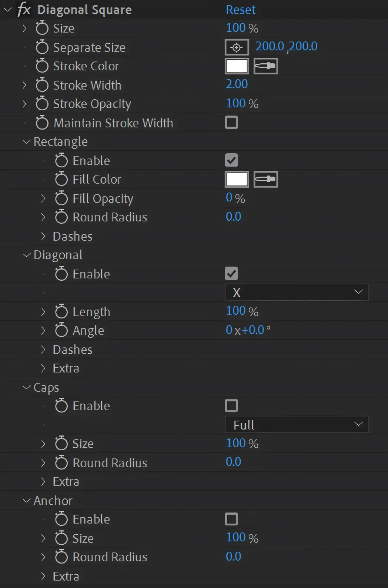Screen dimensions: 388x588
Task: Toggle the Stroke Width stopwatch icon
Action: coord(42,85)
